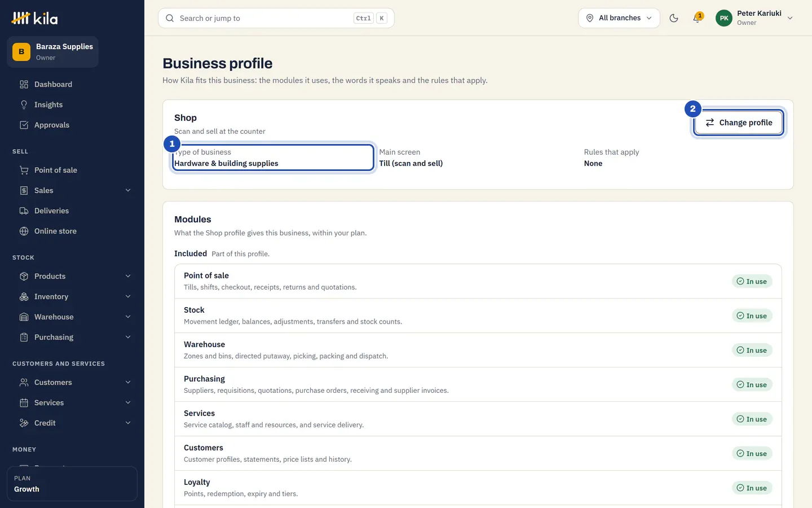Expand the Warehouse submenu chevron

[x=128, y=317]
